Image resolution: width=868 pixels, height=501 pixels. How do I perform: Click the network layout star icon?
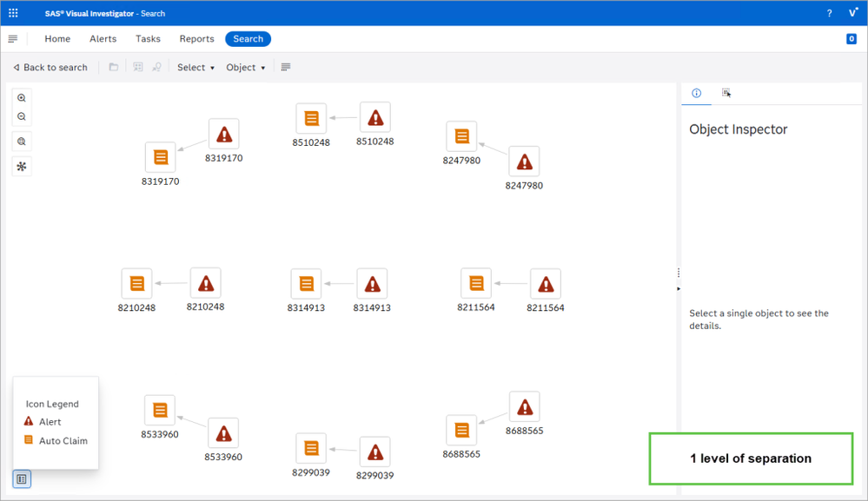coord(22,167)
